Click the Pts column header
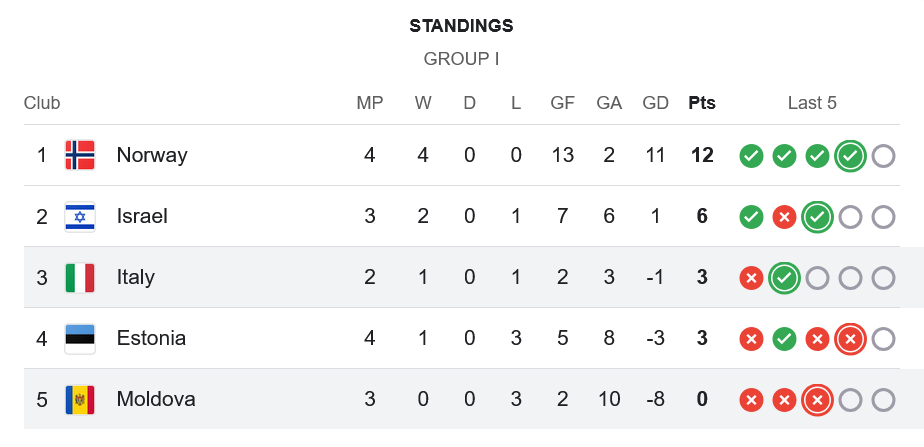 [x=702, y=103]
